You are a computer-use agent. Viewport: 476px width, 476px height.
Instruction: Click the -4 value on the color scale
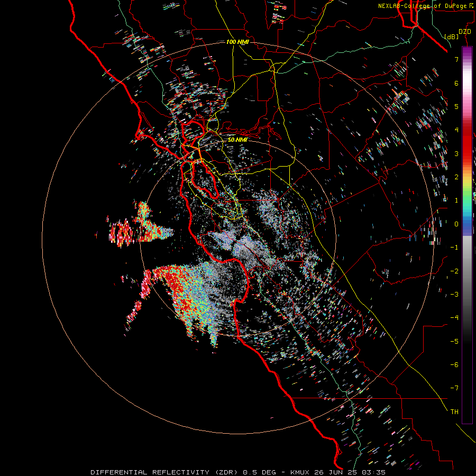pos(454,318)
